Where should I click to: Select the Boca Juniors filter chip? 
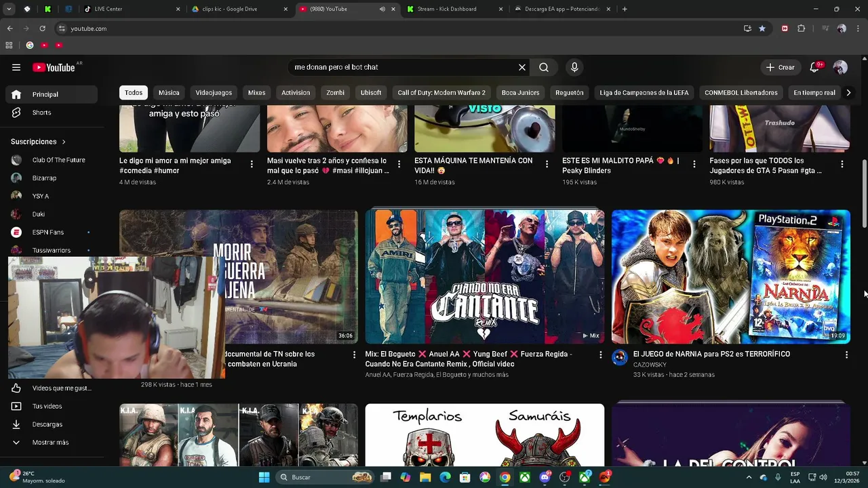pos(521,93)
